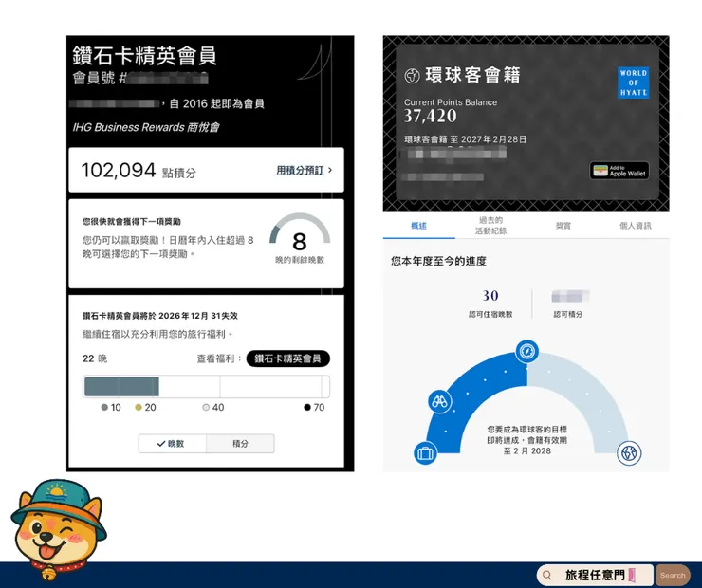
Task: Click Current Points Balance label
Action: (451, 102)
